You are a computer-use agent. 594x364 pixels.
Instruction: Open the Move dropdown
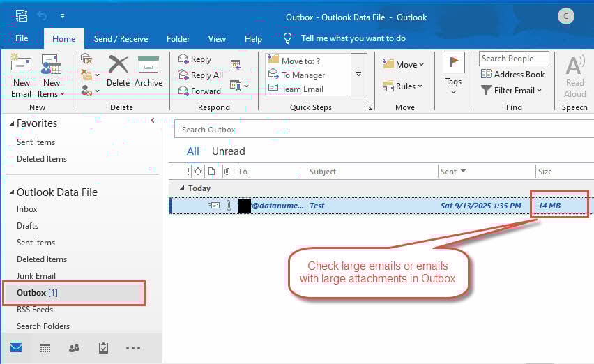(x=403, y=64)
